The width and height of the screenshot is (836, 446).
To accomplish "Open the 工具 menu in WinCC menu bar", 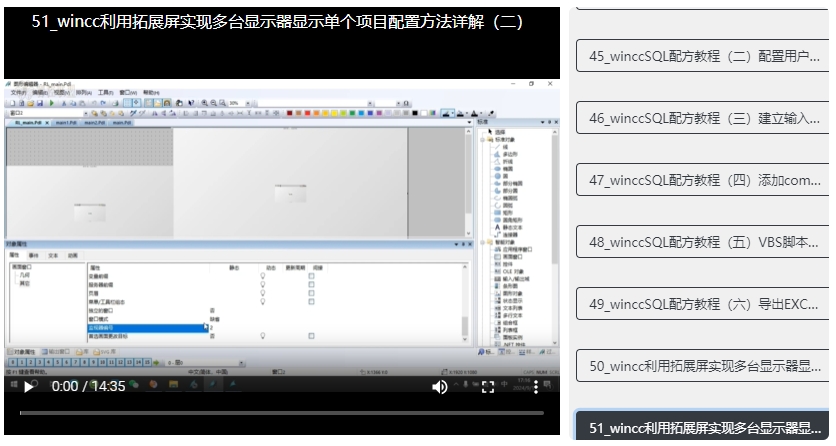I will click(105, 93).
